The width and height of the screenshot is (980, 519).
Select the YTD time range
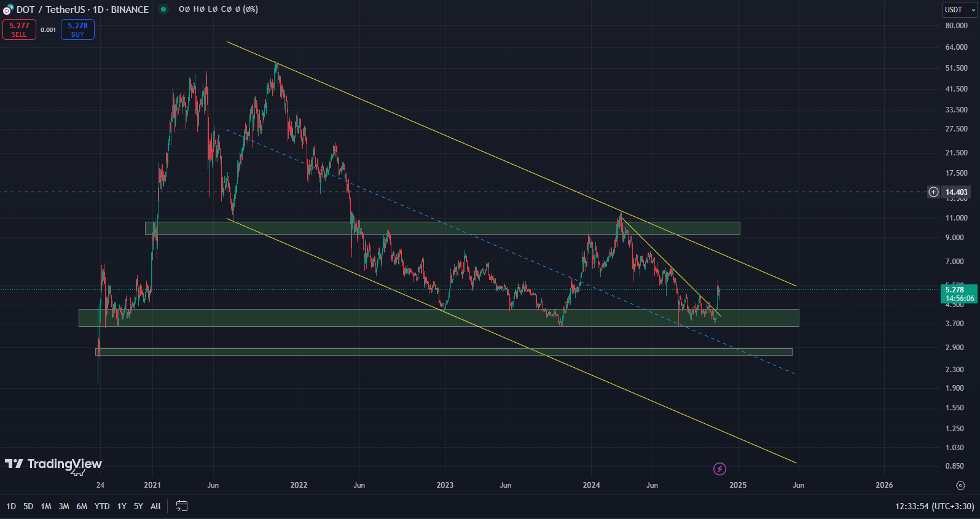pyautogui.click(x=102, y=506)
